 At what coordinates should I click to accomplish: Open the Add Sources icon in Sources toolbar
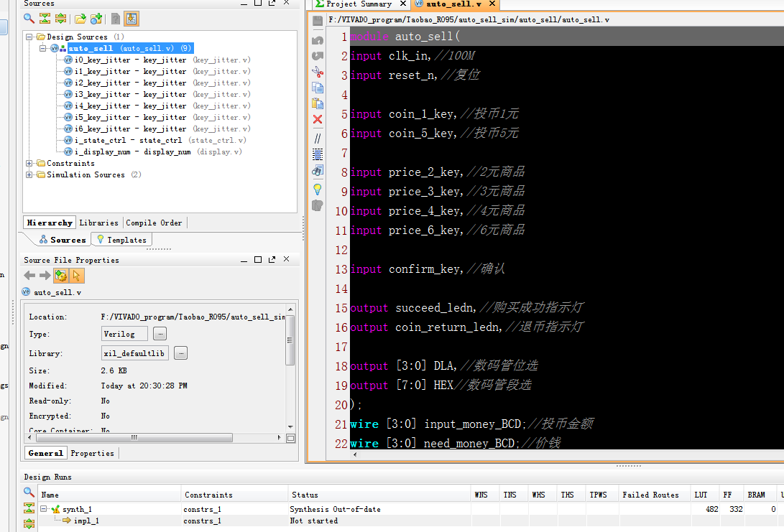pos(98,18)
